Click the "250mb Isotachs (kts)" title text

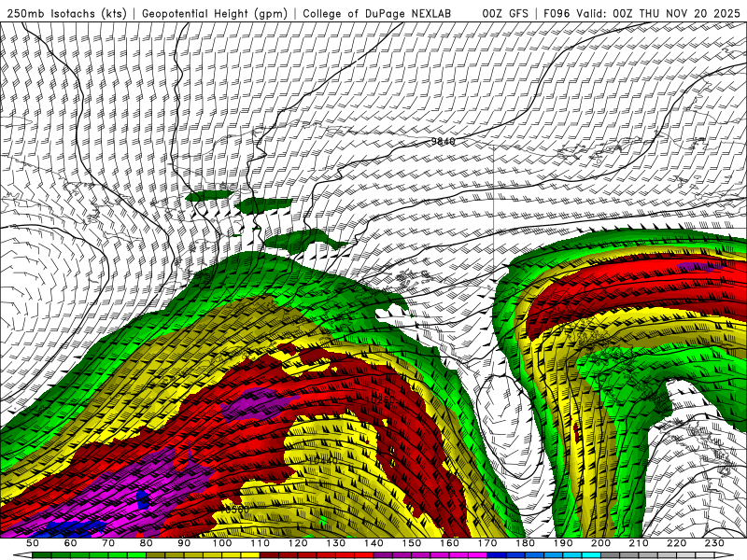tap(67, 13)
